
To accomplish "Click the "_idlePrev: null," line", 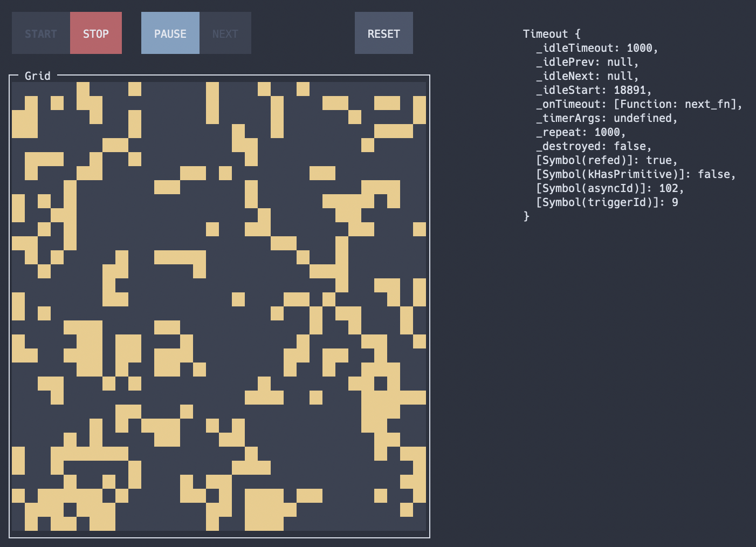I will 588,62.
